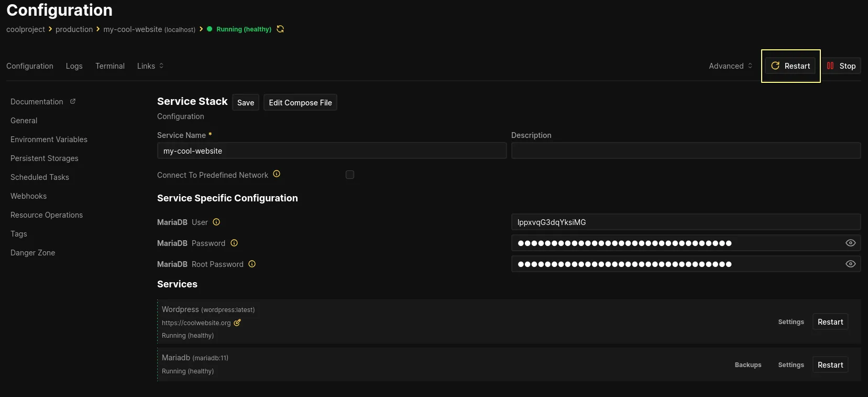Image resolution: width=868 pixels, height=397 pixels.
Task: Click the Description input field
Action: [685, 151]
